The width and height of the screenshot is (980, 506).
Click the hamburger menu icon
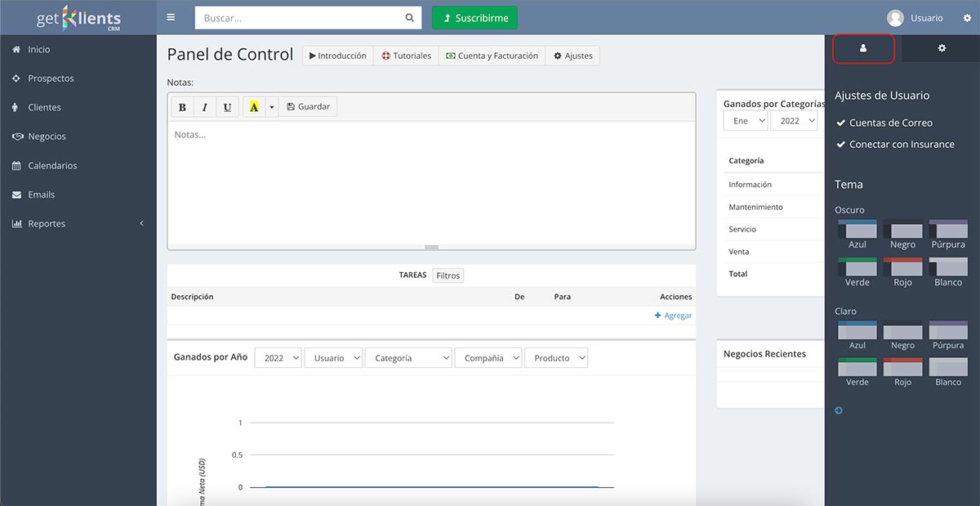[x=170, y=17]
